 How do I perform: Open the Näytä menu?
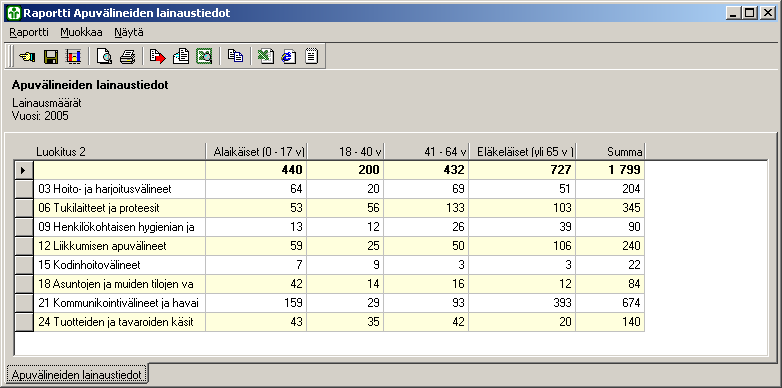pyautogui.click(x=129, y=32)
